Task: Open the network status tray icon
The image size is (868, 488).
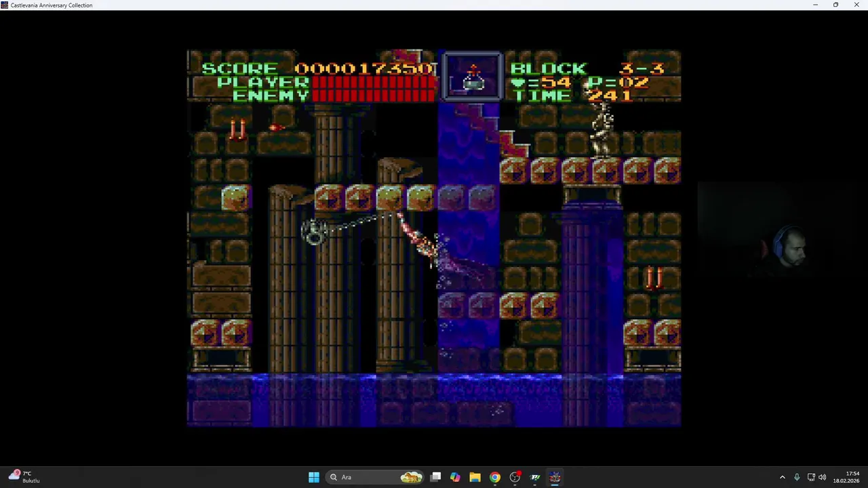Action: point(811,477)
